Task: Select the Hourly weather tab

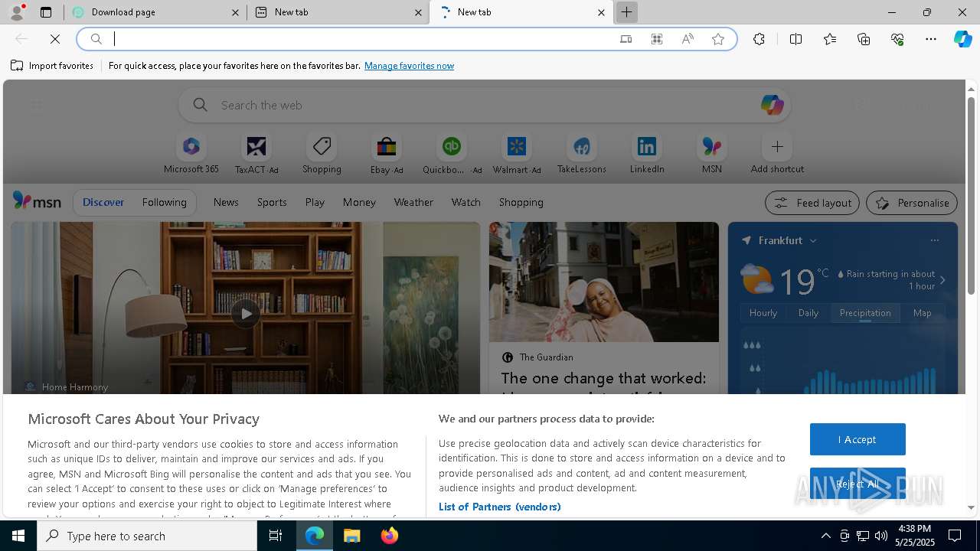Action: (763, 313)
